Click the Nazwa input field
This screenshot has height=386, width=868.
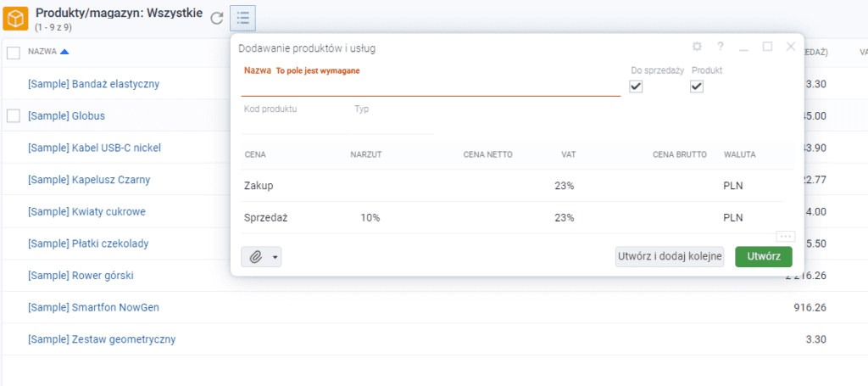(x=431, y=87)
